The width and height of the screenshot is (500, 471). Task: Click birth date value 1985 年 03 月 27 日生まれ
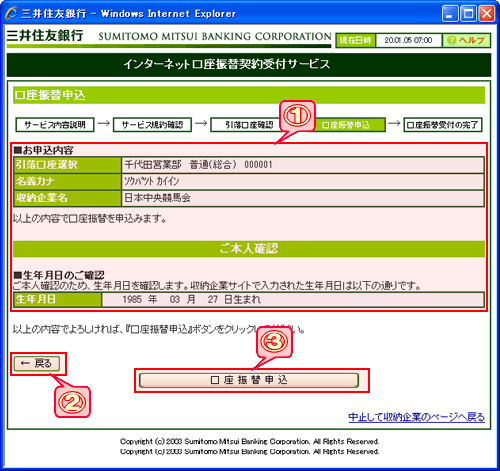tap(192, 299)
